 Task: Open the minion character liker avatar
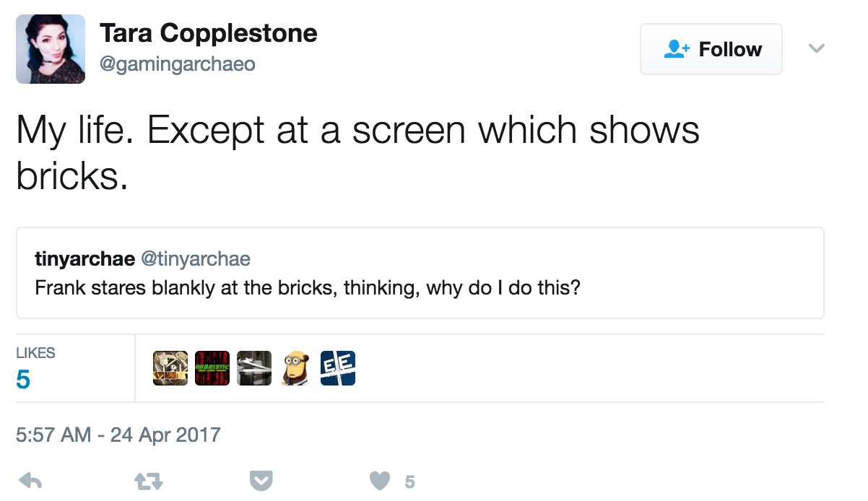[296, 368]
